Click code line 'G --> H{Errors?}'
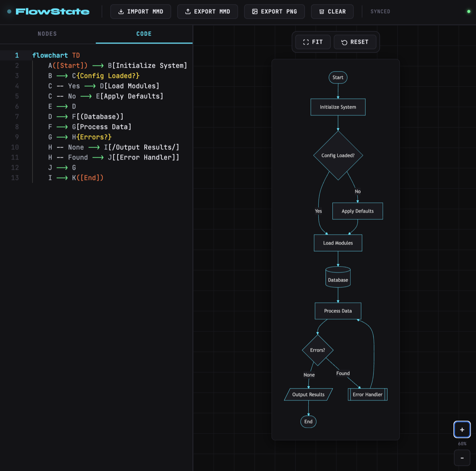The image size is (476, 471). [80, 137]
